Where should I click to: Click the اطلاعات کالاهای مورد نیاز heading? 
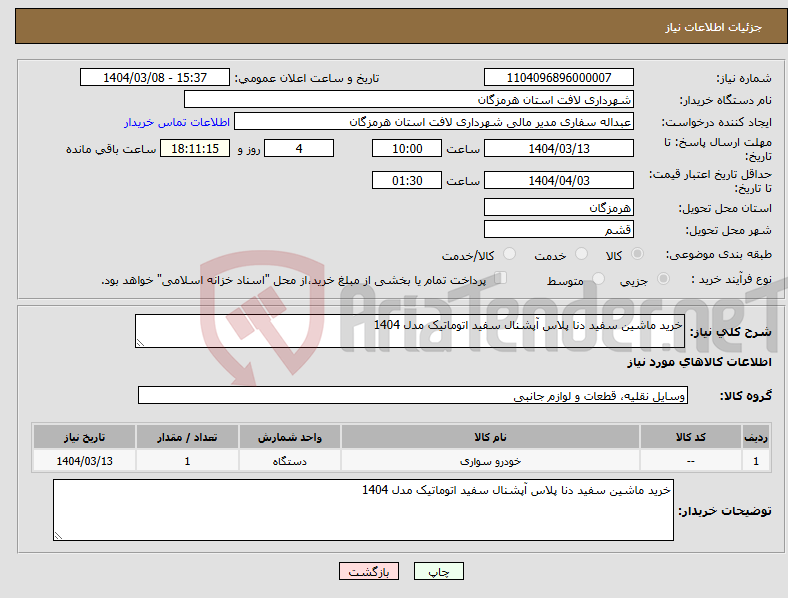click(699, 362)
